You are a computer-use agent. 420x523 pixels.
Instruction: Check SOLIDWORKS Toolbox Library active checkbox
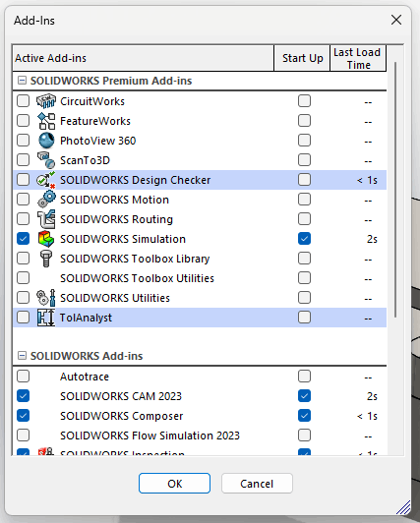point(23,259)
